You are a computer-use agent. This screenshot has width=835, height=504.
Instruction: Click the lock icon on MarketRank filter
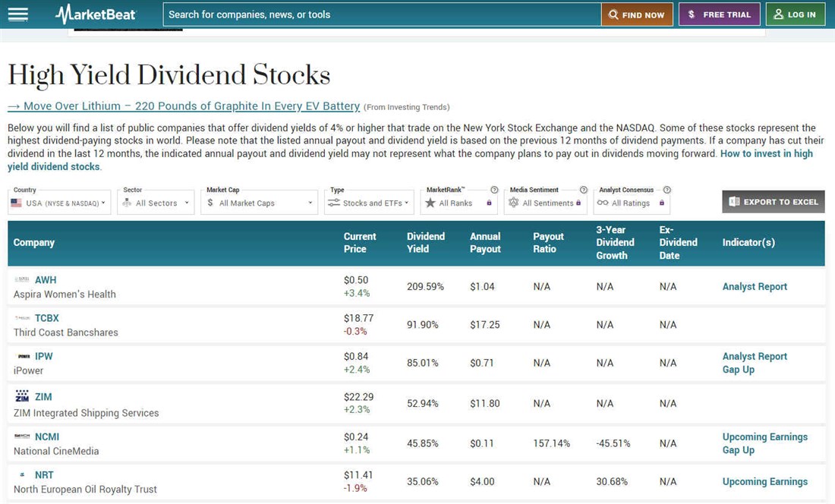coord(489,203)
